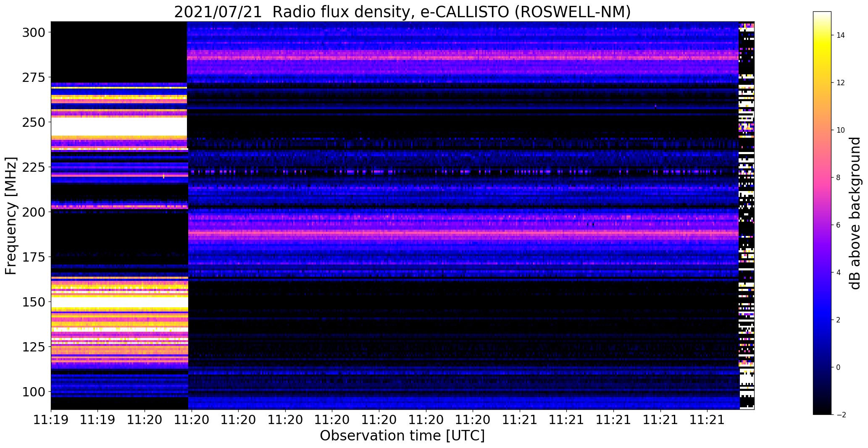
Task: Click the saturated white band near 250 MHz
Action: [119, 126]
